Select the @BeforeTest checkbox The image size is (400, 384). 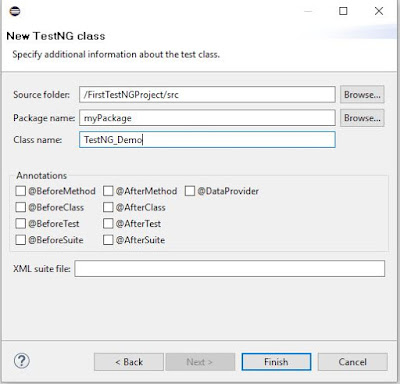coord(21,223)
